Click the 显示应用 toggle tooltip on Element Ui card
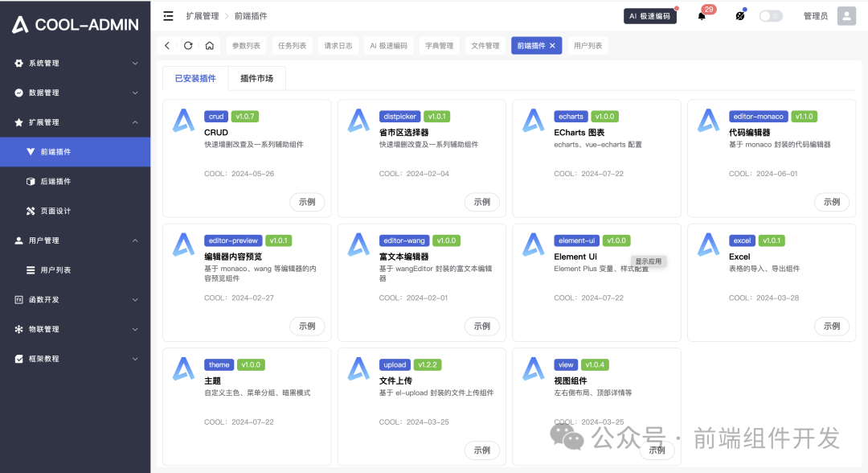 (649, 261)
